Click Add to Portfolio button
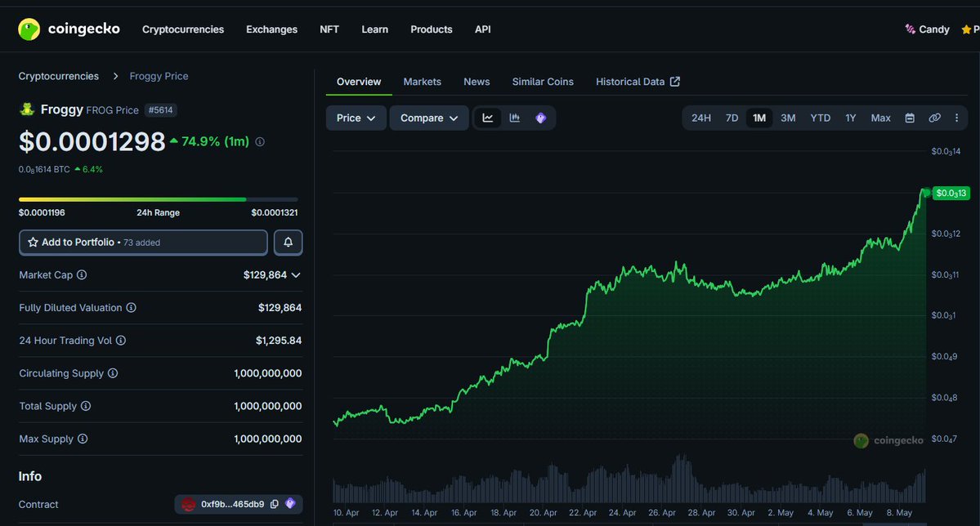Screen dimensions: 980x526 [x=143, y=243]
